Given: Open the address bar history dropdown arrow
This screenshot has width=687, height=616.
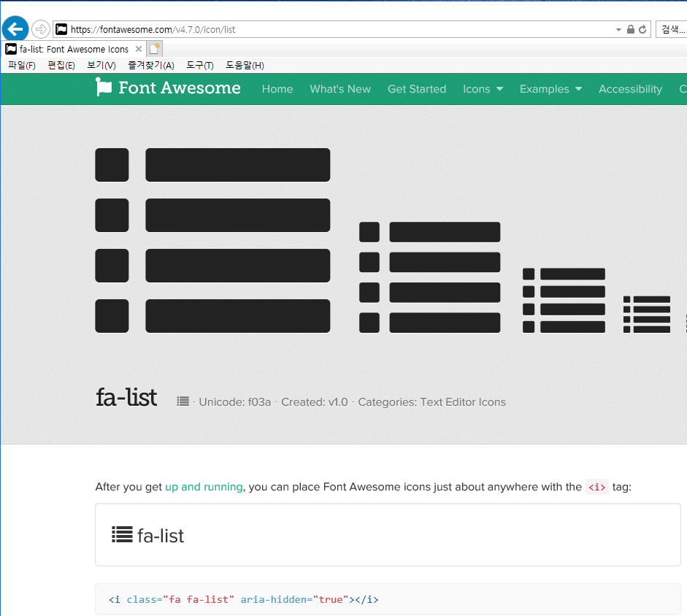Looking at the screenshot, I should [x=618, y=30].
